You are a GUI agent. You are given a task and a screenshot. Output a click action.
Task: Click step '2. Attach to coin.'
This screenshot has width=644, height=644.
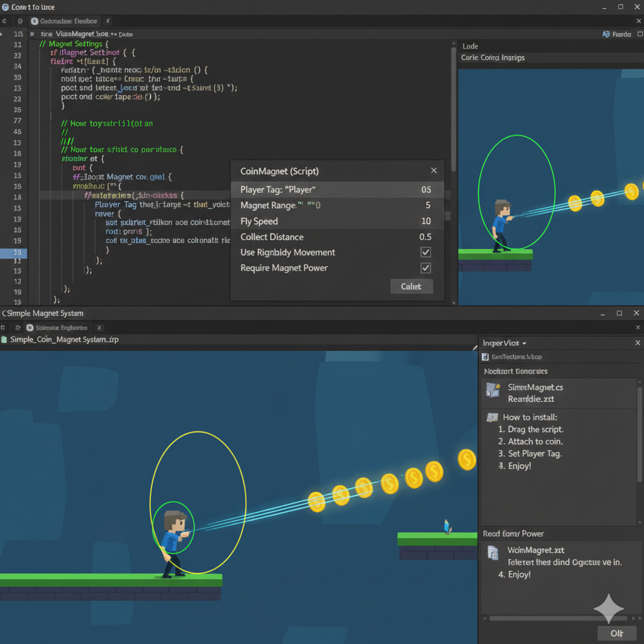tap(530, 441)
